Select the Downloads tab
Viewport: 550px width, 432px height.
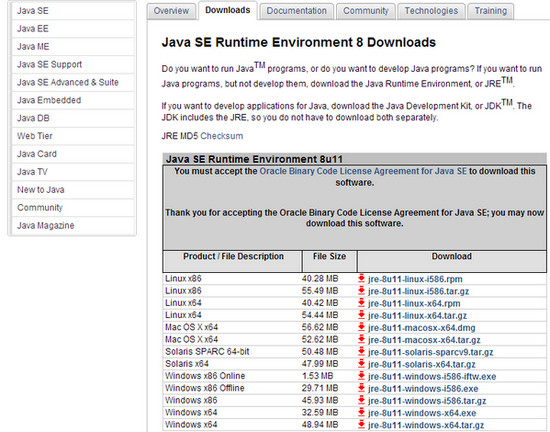click(x=228, y=10)
